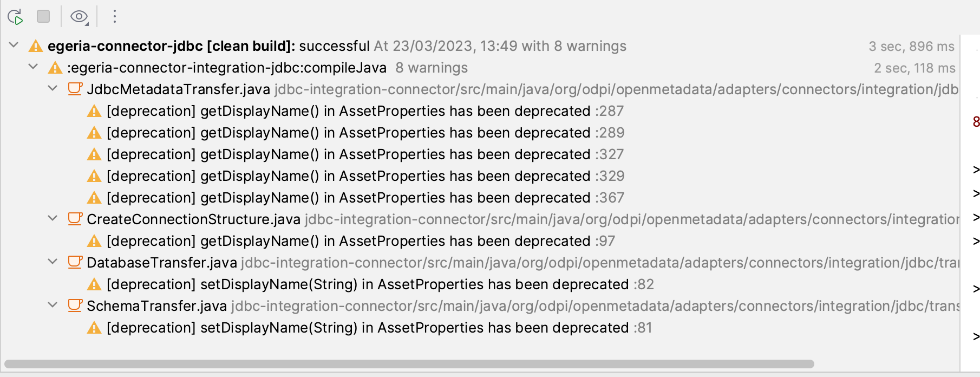Image resolution: width=980 pixels, height=377 pixels.
Task: Click the Stop build square icon
Action: point(44,16)
